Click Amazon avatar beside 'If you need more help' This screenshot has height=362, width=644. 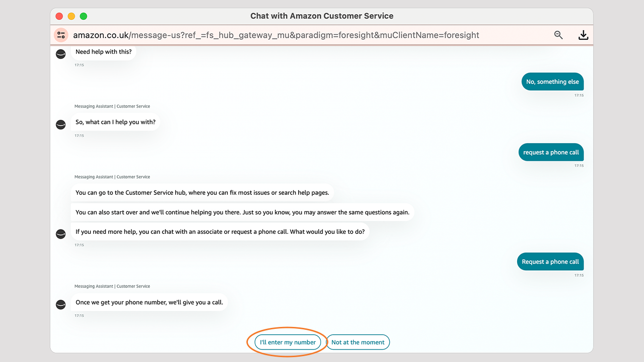click(61, 234)
